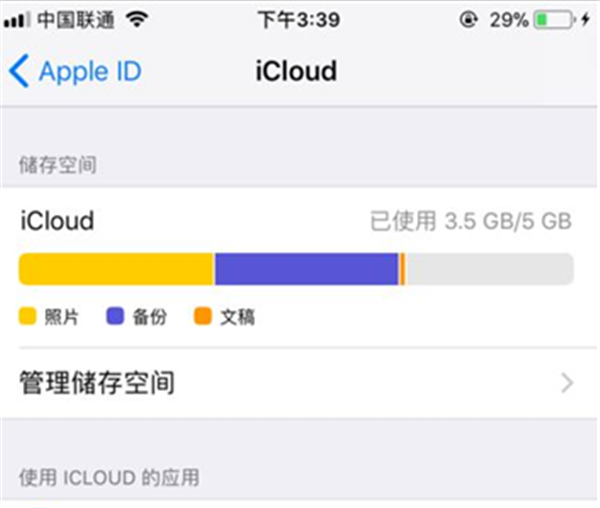The width and height of the screenshot is (600, 508).
Task: Tap the cellular signal bars icon
Action: pos(15,19)
